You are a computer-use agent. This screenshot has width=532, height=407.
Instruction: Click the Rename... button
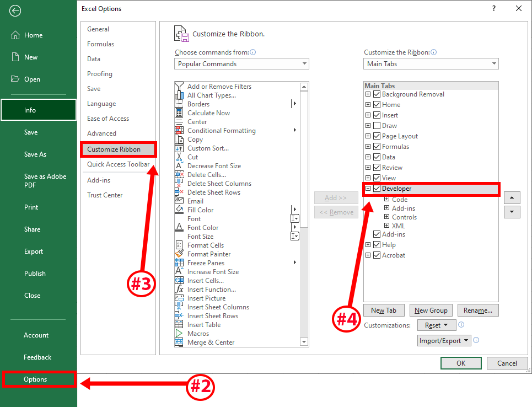(x=478, y=310)
